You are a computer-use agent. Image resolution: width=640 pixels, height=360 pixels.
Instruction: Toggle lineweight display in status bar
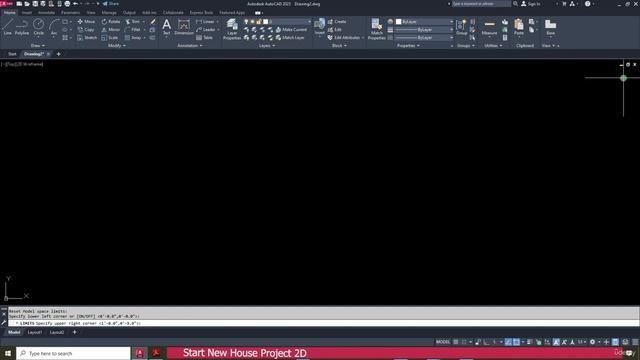[529, 342]
